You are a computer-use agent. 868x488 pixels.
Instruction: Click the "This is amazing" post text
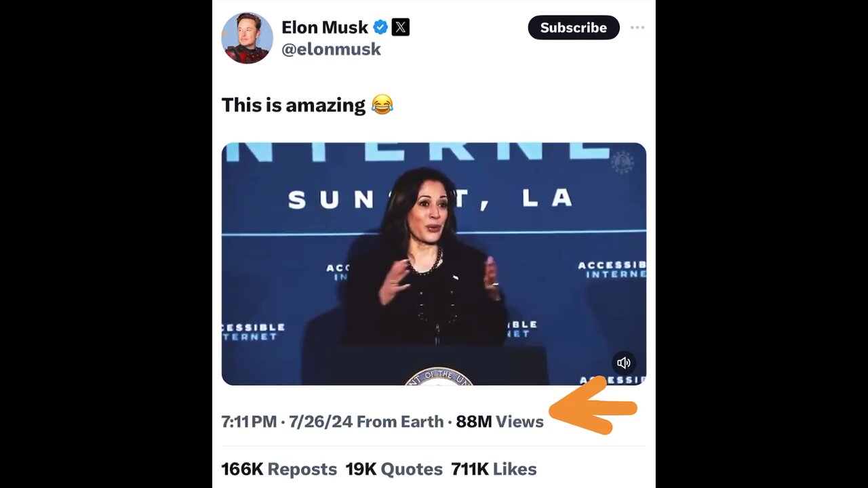293,105
